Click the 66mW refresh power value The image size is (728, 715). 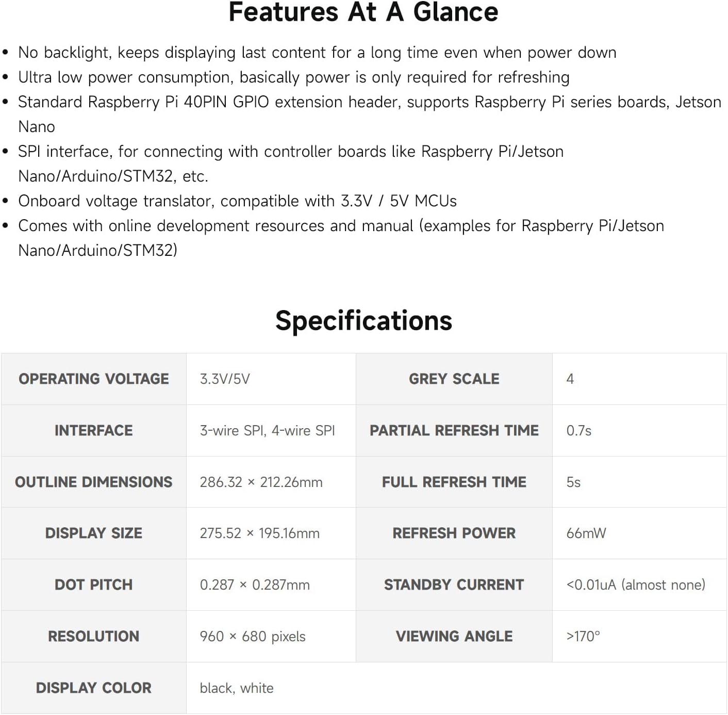click(x=586, y=533)
